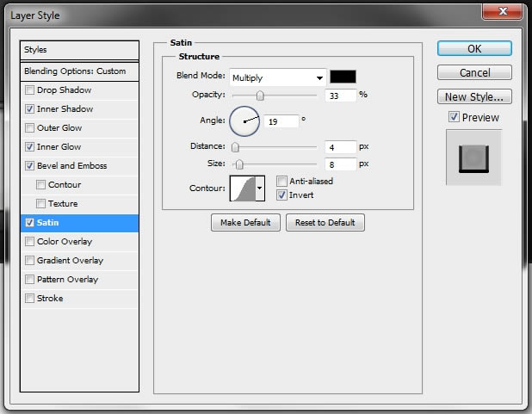Select the Drop Shadow style row
The image size is (532, 414).
coord(79,90)
